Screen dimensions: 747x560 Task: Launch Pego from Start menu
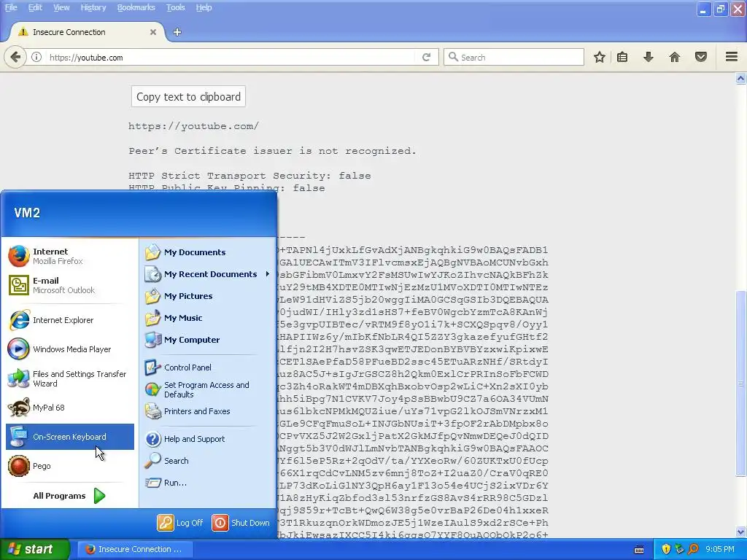coord(69,466)
